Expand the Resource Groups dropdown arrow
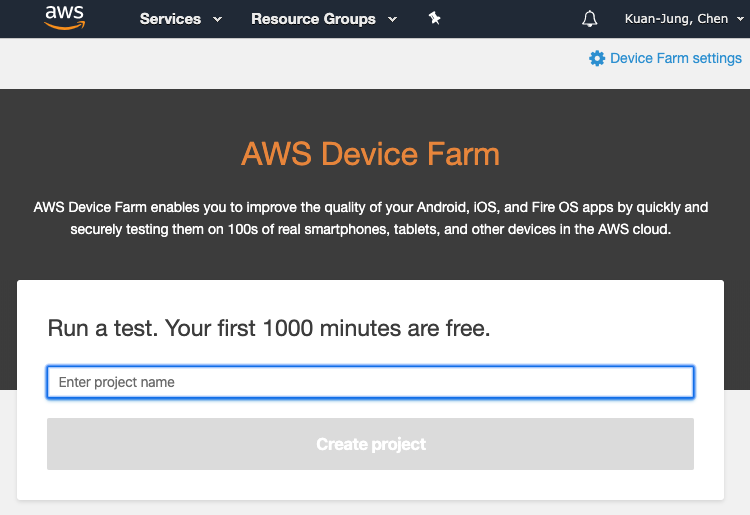 click(x=392, y=19)
